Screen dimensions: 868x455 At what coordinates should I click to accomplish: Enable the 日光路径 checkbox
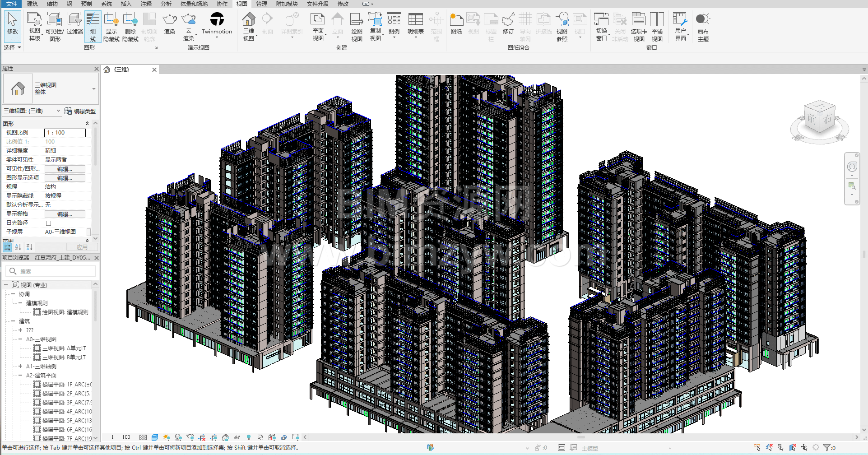49,223
